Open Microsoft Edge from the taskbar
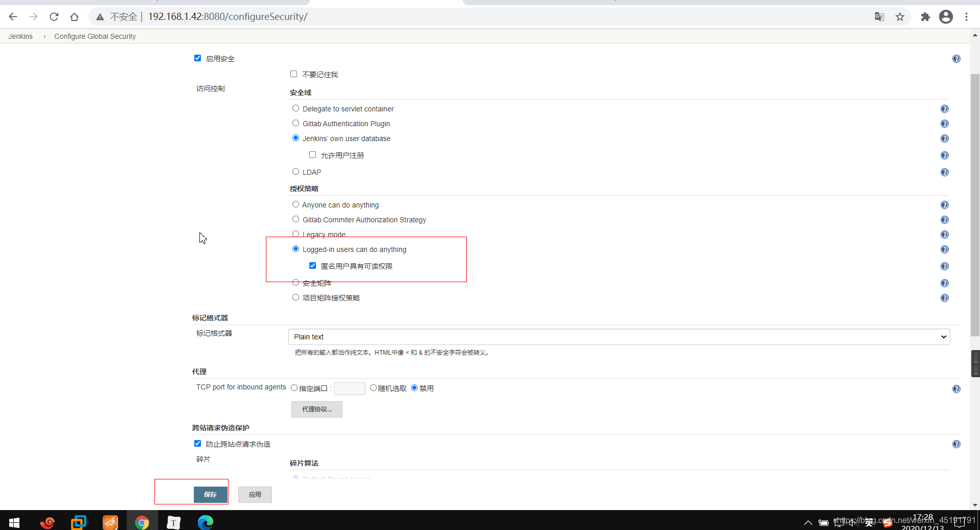Screen dimensions: 980x530 pos(206,522)
